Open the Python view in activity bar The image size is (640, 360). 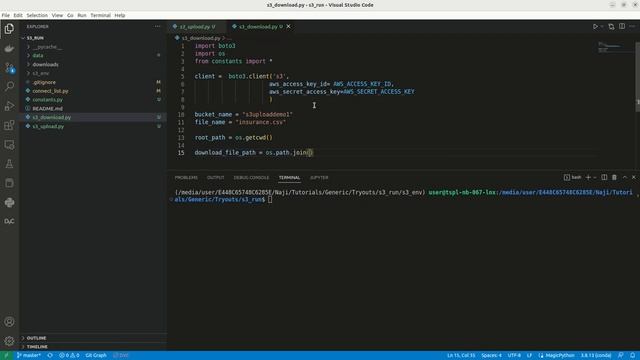coord(9,202)
